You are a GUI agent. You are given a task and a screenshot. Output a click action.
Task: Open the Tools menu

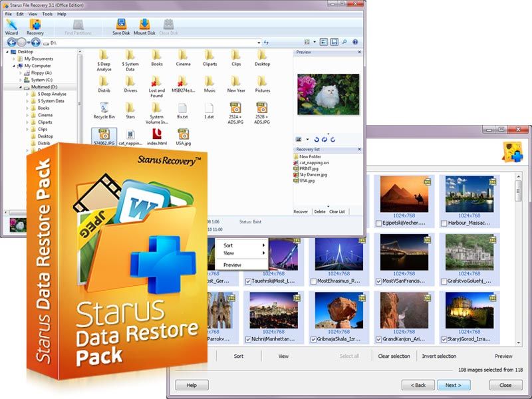[47, 14]
